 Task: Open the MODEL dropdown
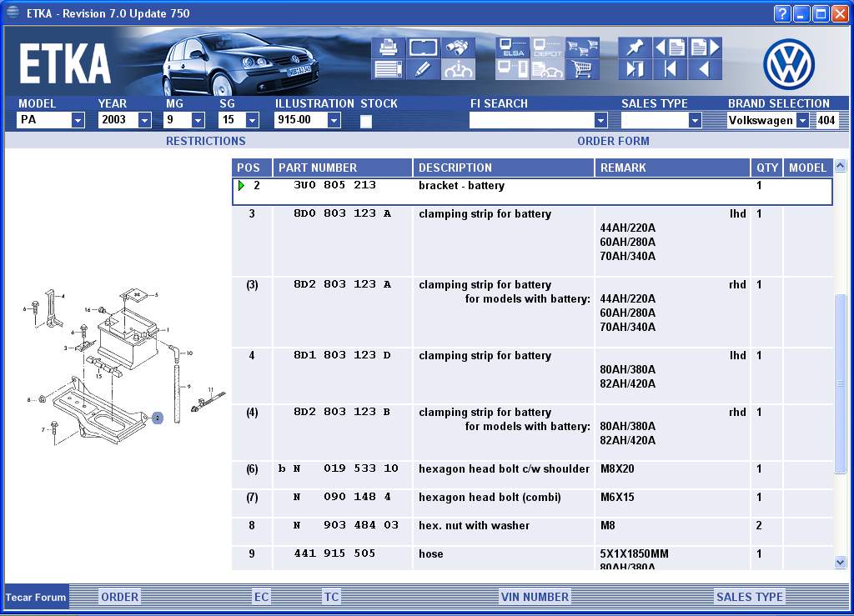(x=78, y=120)
